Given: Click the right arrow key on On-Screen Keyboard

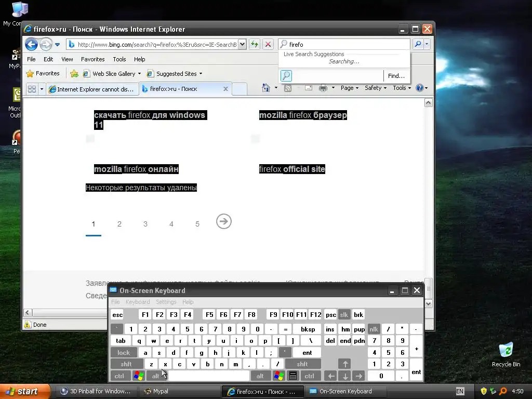Looking at the screenshot, I should 358,376.
